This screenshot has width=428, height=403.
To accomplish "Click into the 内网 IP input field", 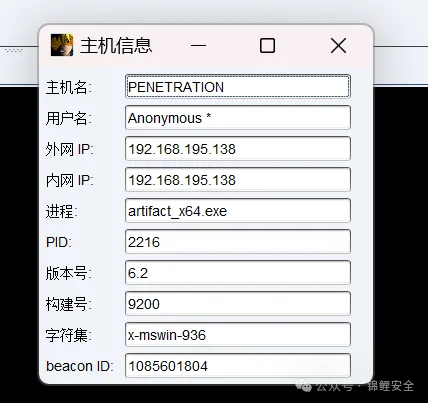I will click(x=238, y=180).
